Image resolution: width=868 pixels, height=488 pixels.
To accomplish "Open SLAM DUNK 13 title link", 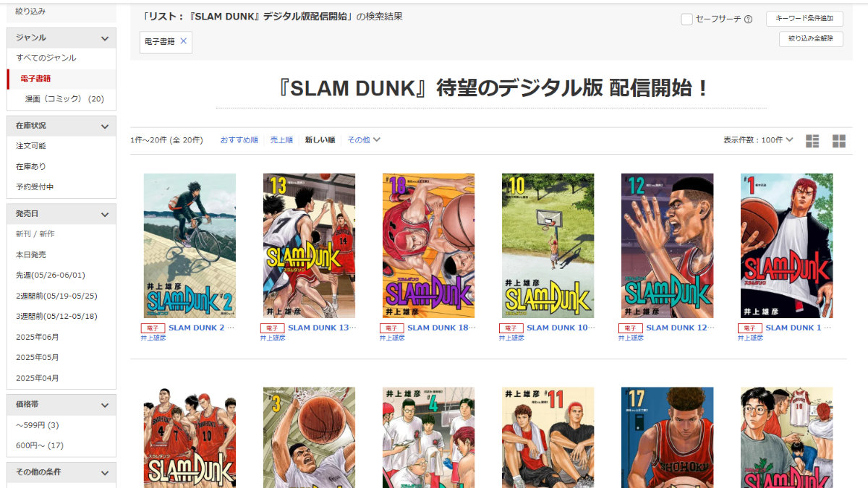I will coord(322,328).
